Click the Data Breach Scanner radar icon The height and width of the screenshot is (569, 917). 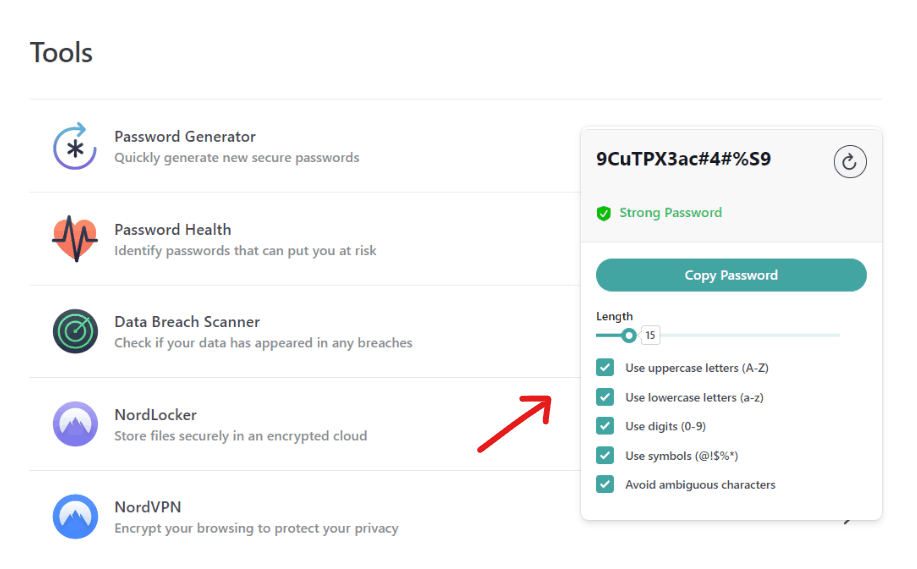(75, 331)
